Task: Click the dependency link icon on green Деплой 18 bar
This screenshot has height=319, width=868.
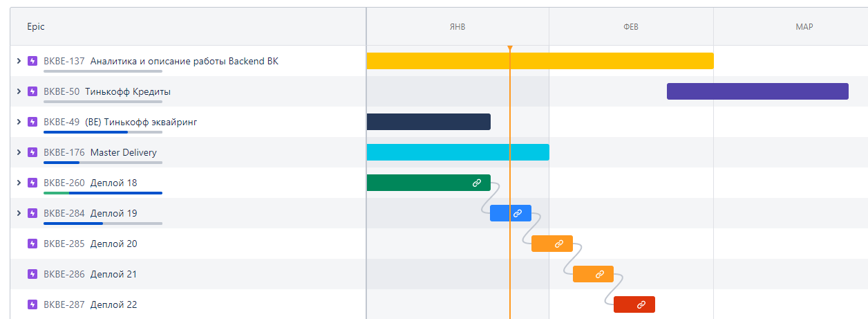Action: point(476,183)
